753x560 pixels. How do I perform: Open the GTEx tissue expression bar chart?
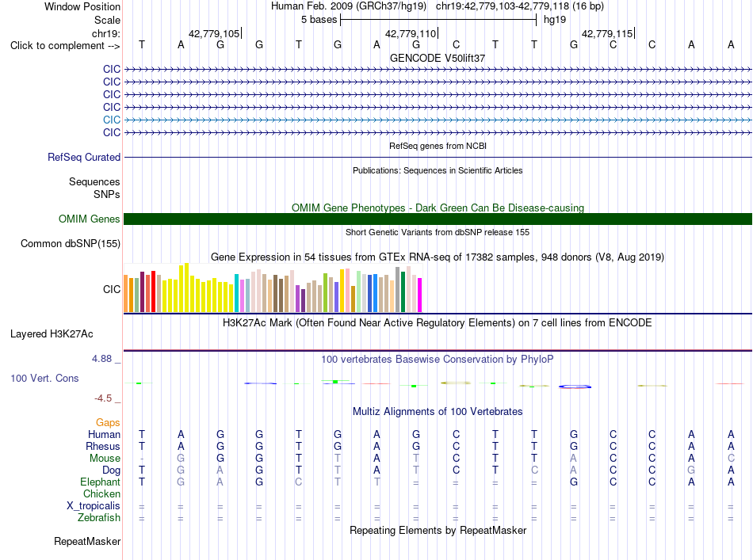click(x=273, y=288)
